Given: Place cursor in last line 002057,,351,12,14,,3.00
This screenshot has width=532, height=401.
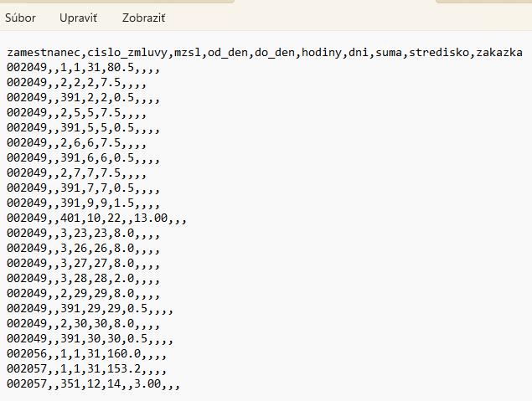Looking at the screenshot, I should tap(92, 383).
